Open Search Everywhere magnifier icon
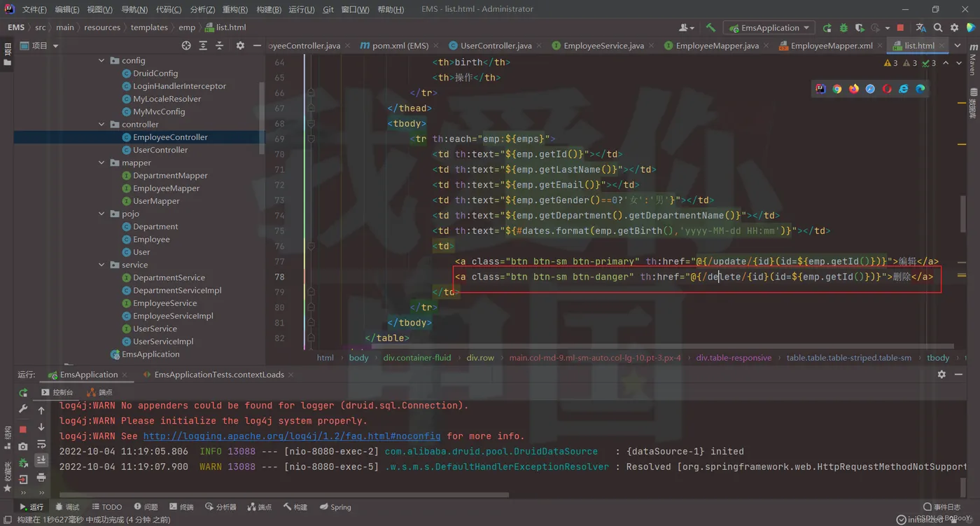 tap(938, 28)
